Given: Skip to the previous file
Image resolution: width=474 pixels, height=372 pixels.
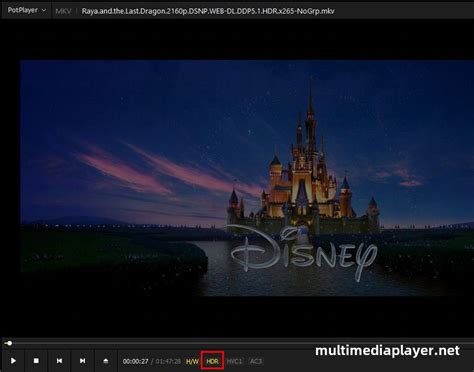Looking at the screenshot, I should [59, 361].
